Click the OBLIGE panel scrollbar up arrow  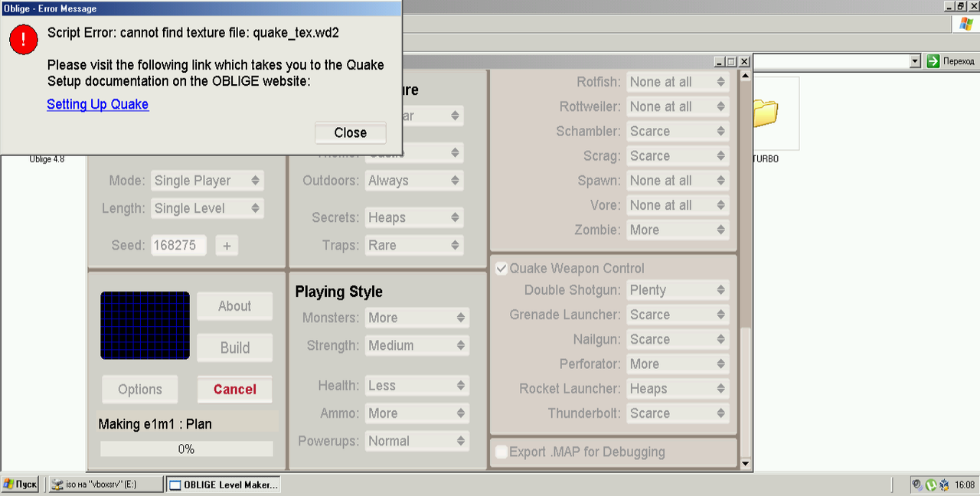click(745, 77)
